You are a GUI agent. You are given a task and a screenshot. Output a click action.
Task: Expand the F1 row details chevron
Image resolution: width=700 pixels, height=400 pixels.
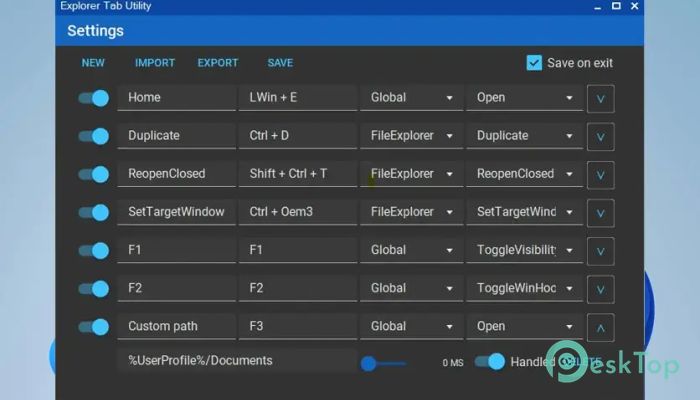pyautogui.click(x=600, y=251)
